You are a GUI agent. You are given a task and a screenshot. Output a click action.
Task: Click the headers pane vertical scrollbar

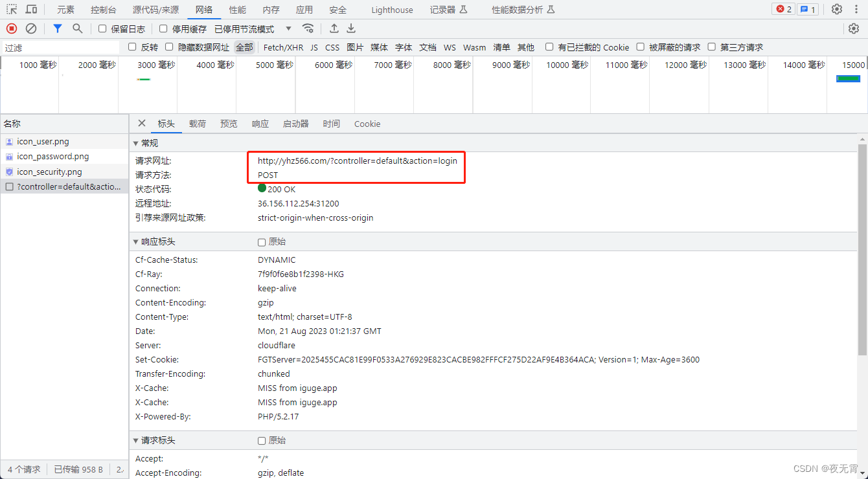[862, 249]
